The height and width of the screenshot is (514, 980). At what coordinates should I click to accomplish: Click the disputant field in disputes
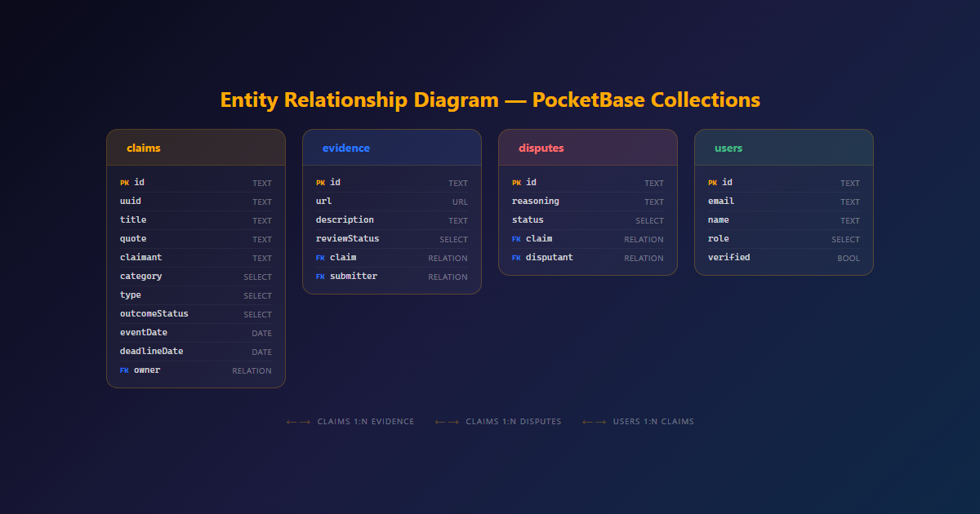tap(588, 258)
